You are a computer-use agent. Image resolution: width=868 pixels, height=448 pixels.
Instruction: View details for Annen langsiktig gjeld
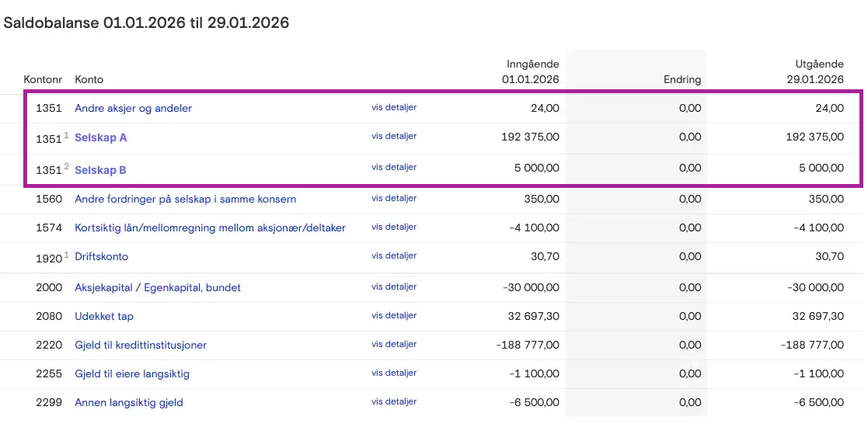pos(394,402)
